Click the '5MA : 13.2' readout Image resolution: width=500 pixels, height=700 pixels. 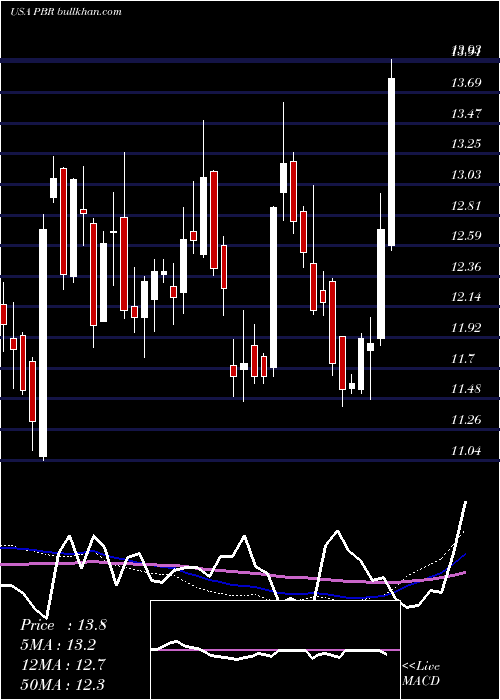[58, 645]
